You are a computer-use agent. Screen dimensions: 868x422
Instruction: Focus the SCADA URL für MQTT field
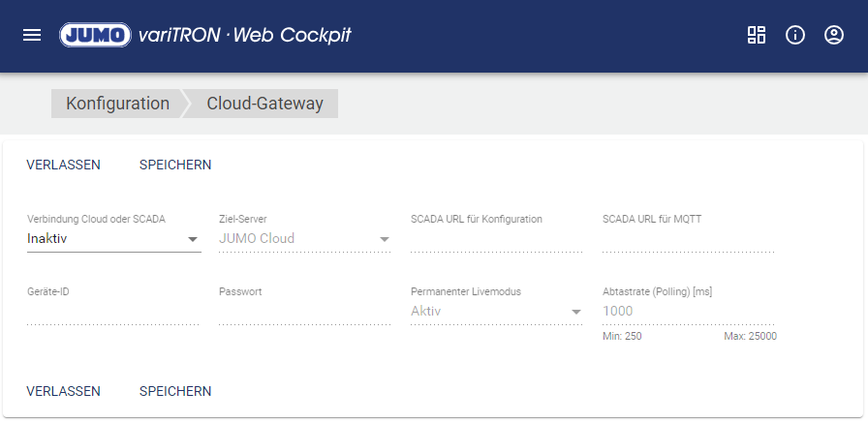click(x=688, y=239)
